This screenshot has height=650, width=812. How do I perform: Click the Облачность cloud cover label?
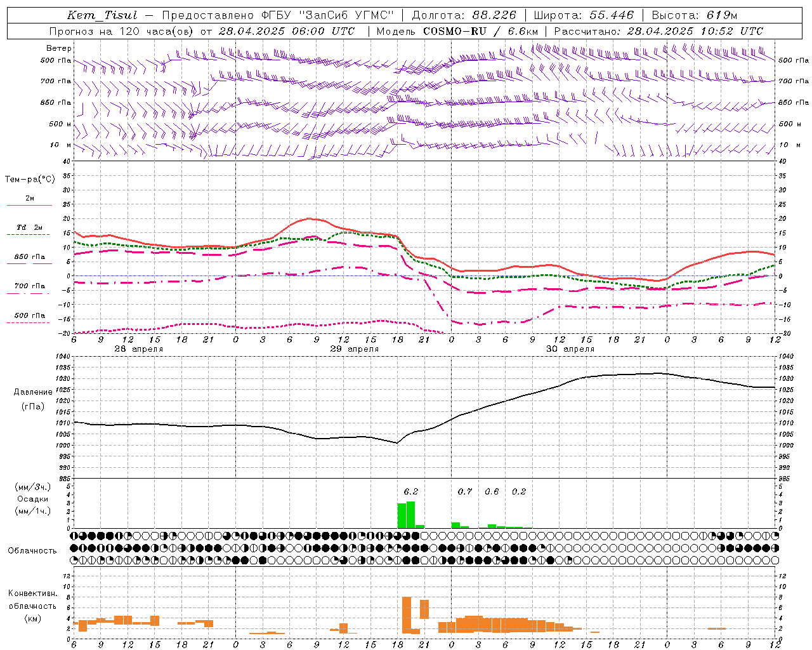click(32, 551)
